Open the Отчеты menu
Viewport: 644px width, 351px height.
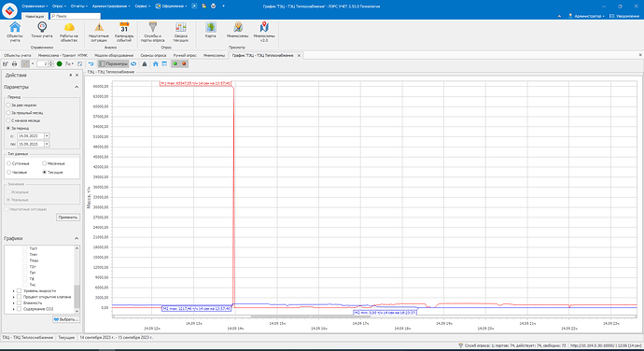(x=78, y=7)
